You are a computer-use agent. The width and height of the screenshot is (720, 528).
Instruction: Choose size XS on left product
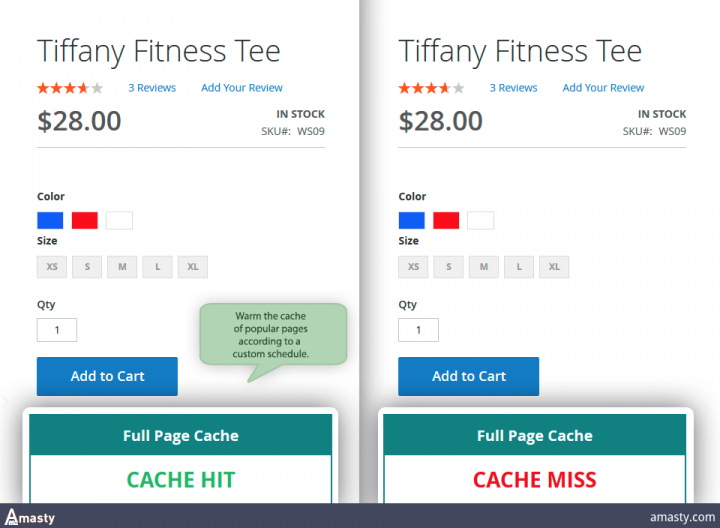click(52, 267)
